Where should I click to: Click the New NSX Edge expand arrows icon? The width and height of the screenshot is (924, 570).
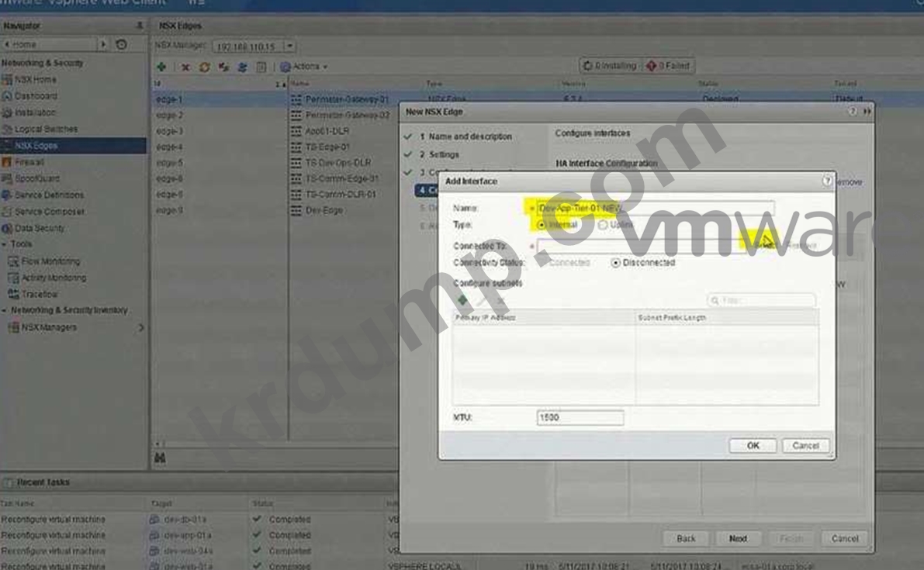pos(867,112)
